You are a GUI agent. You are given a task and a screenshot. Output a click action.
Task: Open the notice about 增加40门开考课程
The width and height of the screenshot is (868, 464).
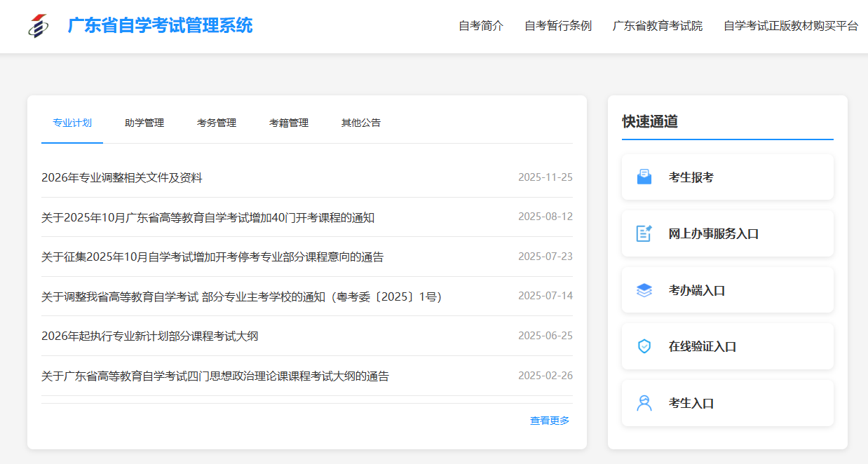(208, 218)
